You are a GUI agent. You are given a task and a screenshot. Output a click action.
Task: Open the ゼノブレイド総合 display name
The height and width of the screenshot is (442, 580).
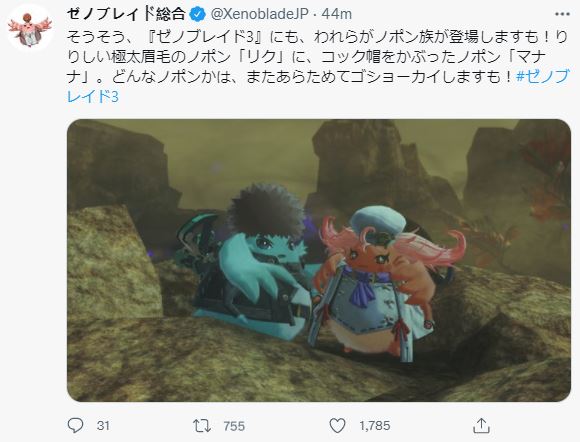pyautogui.click(x=126, y=14)
